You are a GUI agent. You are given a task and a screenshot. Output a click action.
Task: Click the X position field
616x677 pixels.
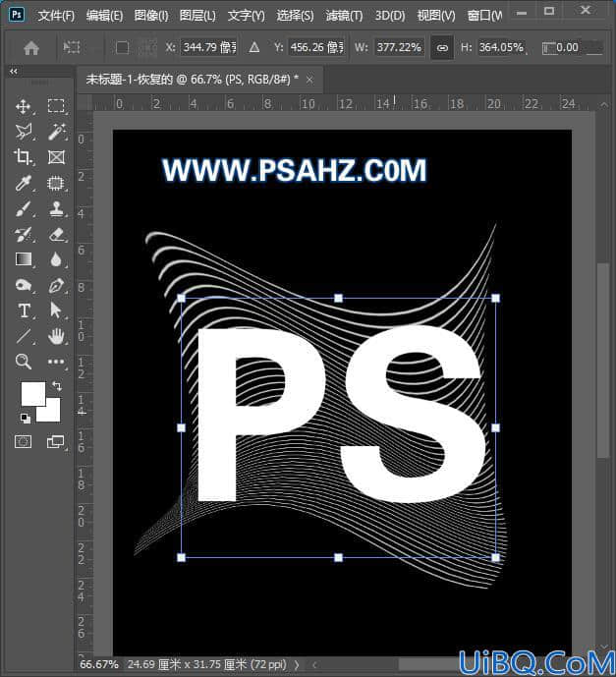coord(209,47)
